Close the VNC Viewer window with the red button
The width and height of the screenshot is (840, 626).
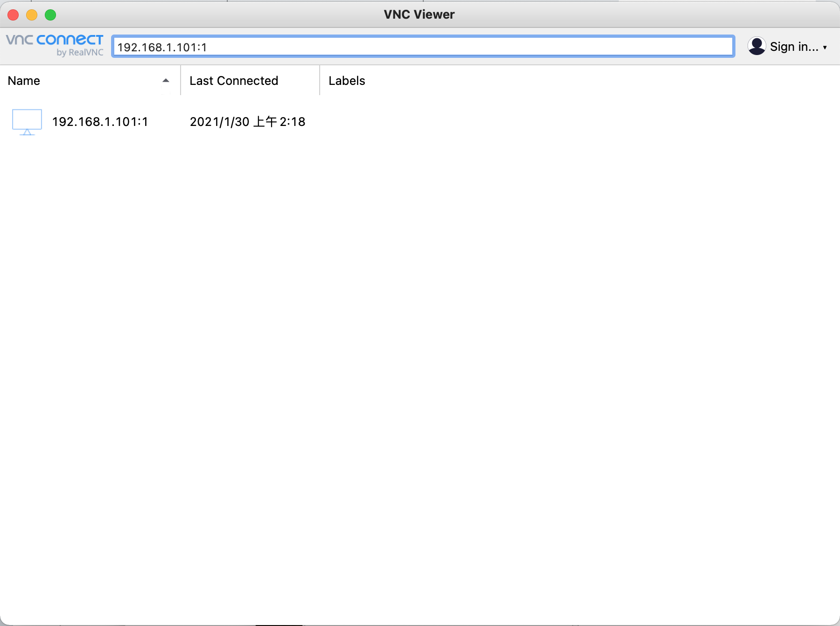pos(13,15)
